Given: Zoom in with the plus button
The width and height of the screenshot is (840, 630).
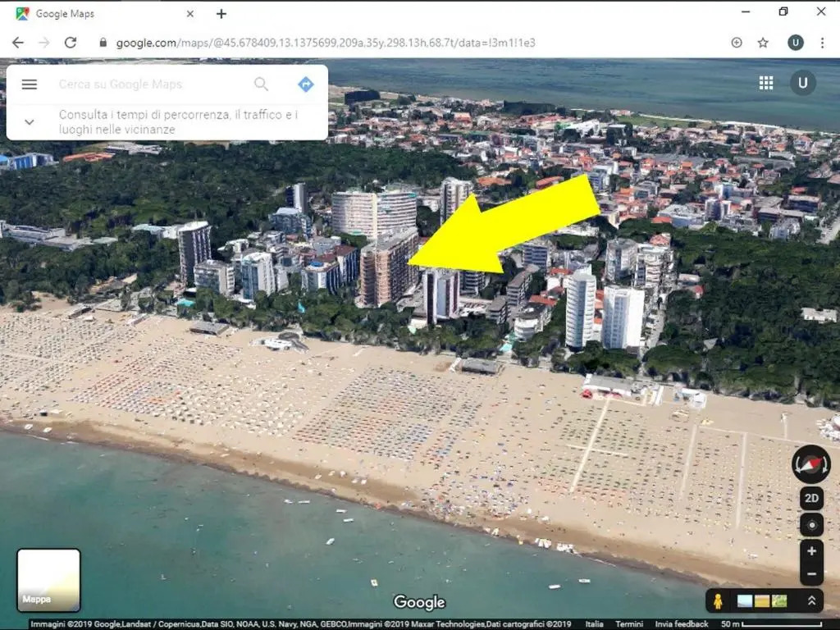Looking at the screenshot, I should click(811, 551).
